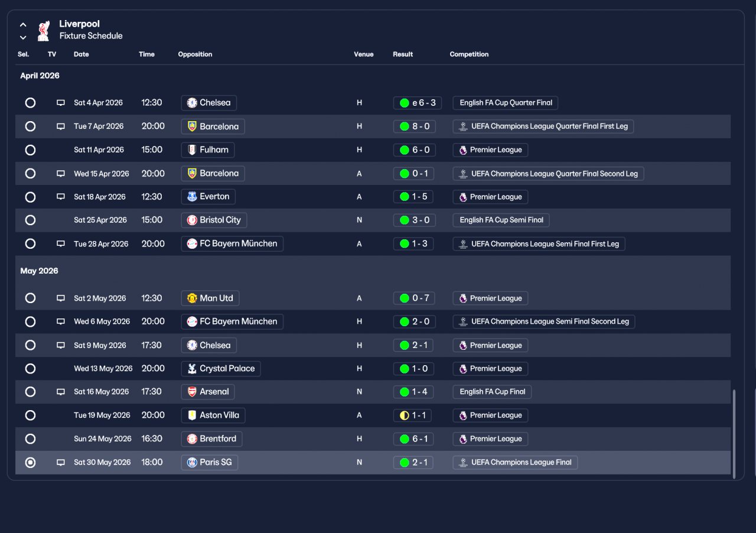The width and height of the screenshot is (756, 533).
Task: Click the TV icon for the Arsenal FA Cup Final
Action: point(60,392)
